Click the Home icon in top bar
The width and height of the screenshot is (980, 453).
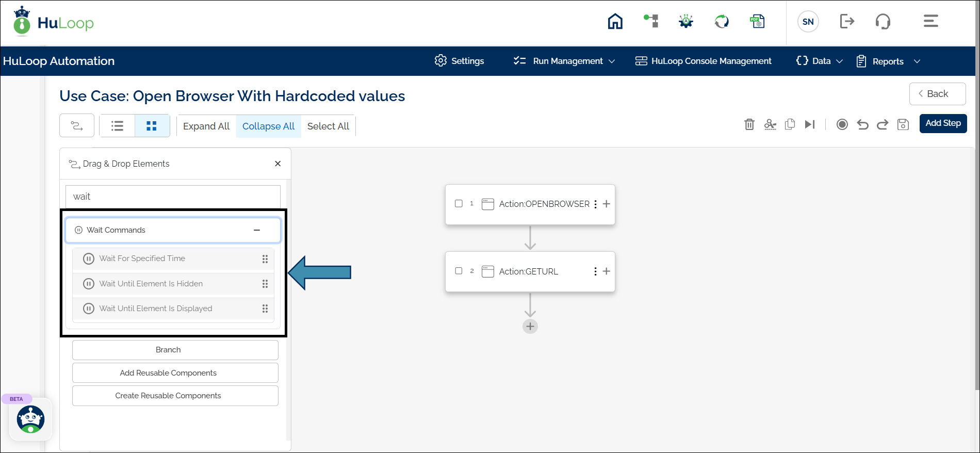point(615,22)
